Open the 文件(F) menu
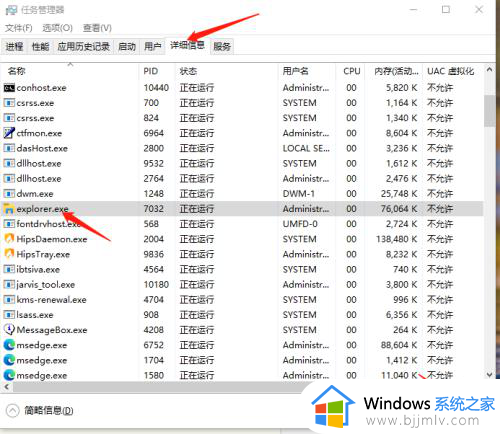 19,28
